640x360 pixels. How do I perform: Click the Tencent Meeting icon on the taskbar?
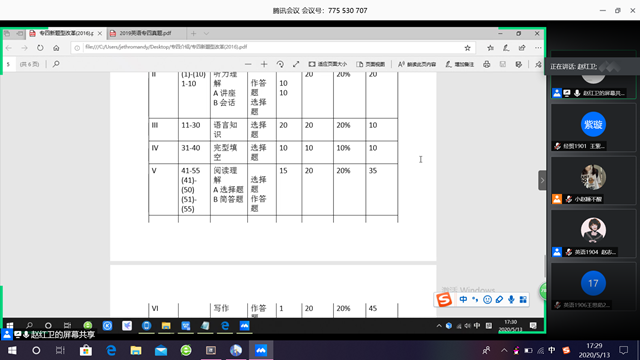[261, 350]
